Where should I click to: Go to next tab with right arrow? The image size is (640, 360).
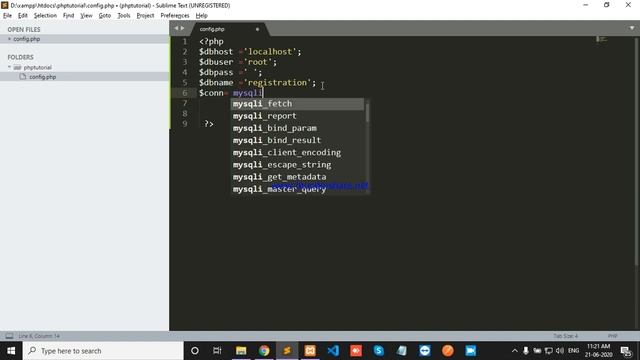click(x=182, y=28)
